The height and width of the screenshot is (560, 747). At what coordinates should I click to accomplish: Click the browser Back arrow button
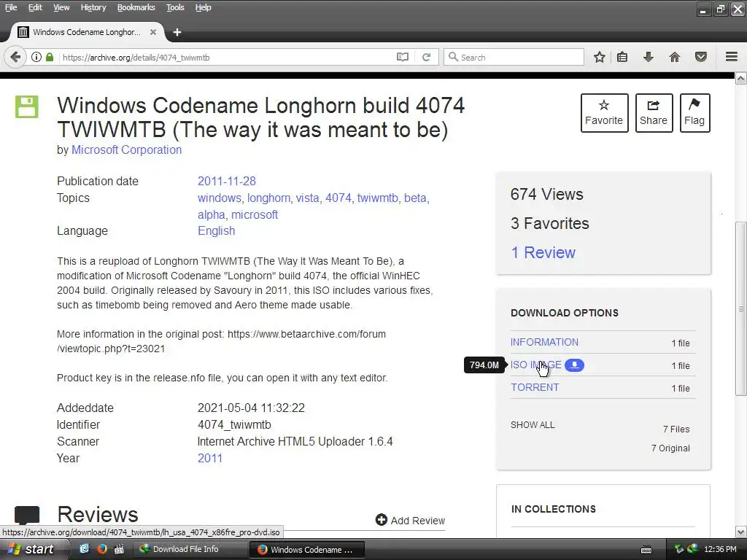[15, 57]
